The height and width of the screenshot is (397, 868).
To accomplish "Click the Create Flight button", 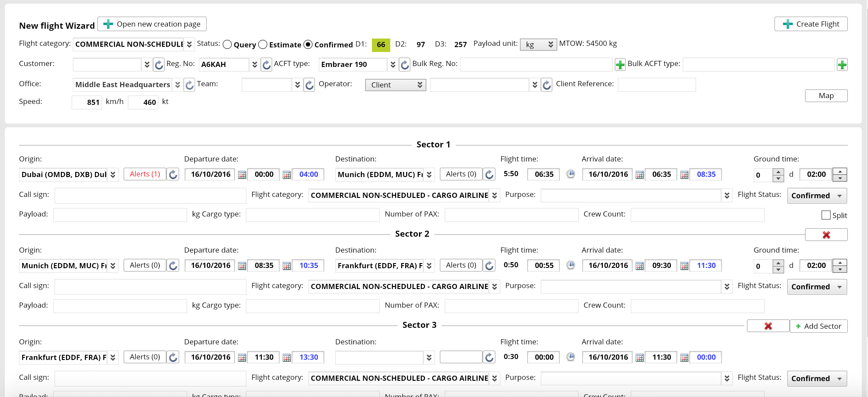I will coord(811,24).
